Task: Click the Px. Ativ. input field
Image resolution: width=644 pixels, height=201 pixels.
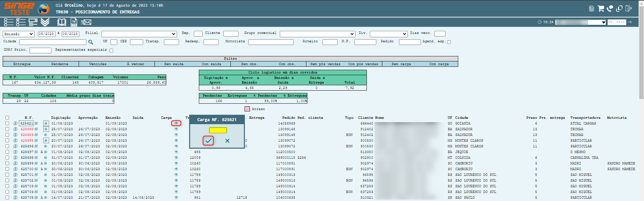Action: (x=617, y=22)
